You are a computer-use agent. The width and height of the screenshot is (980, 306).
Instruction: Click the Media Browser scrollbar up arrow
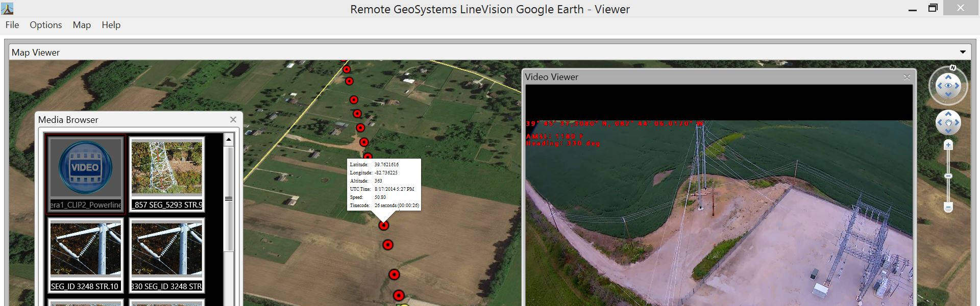(229, 139)
